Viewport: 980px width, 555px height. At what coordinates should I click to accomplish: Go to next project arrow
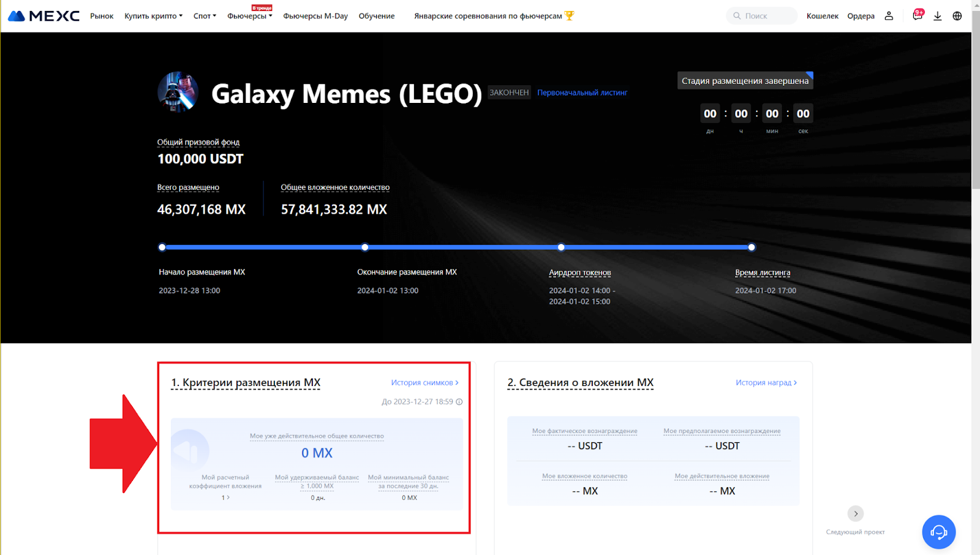(x=856, y=513)
